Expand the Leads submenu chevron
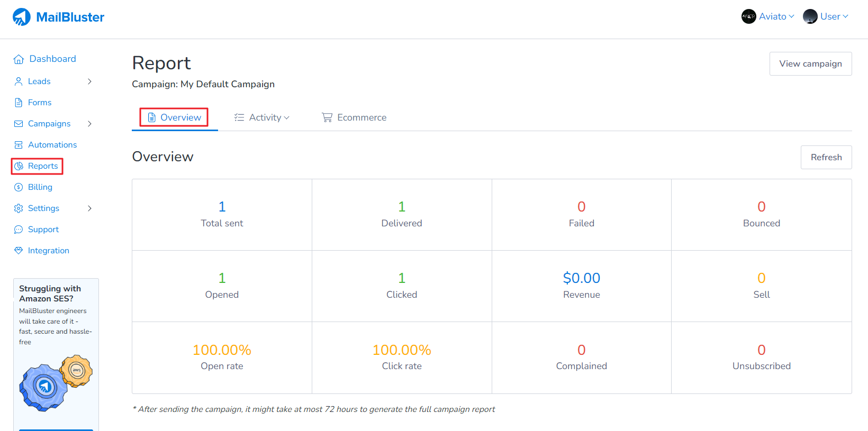 (x=89, y=81)
